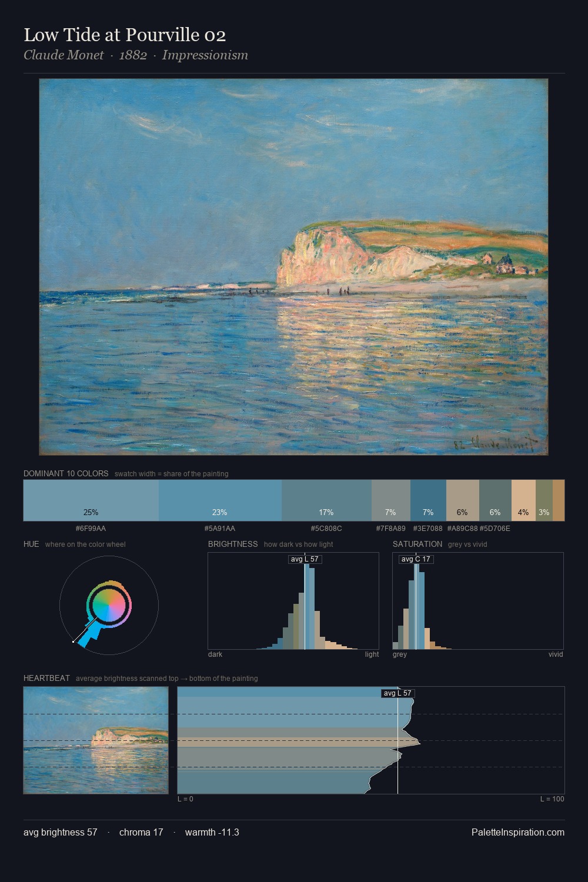Click the hex label #5D706E

point(495,529)
